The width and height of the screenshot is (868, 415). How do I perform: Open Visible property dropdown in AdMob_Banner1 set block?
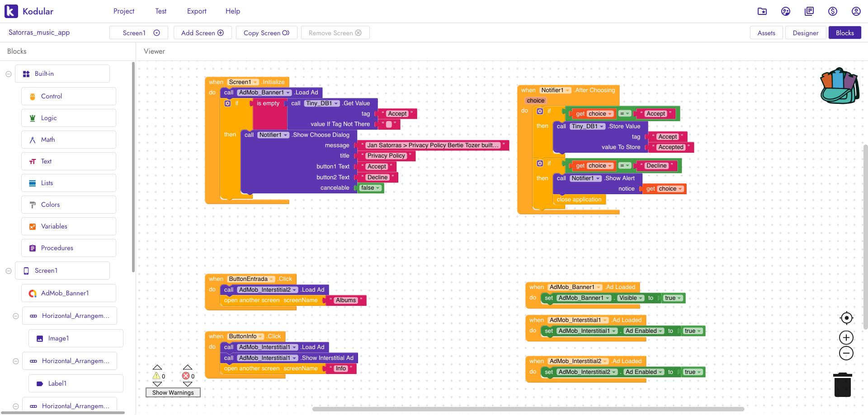click(631, 298)
